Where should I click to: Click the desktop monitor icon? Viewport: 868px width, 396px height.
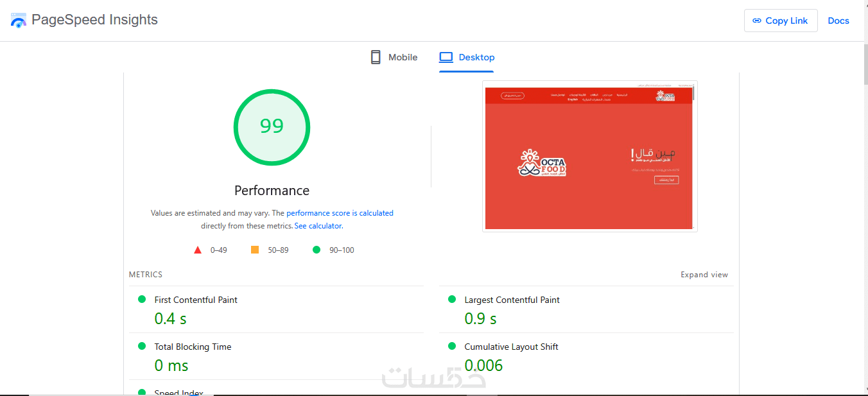coord(446,57)
